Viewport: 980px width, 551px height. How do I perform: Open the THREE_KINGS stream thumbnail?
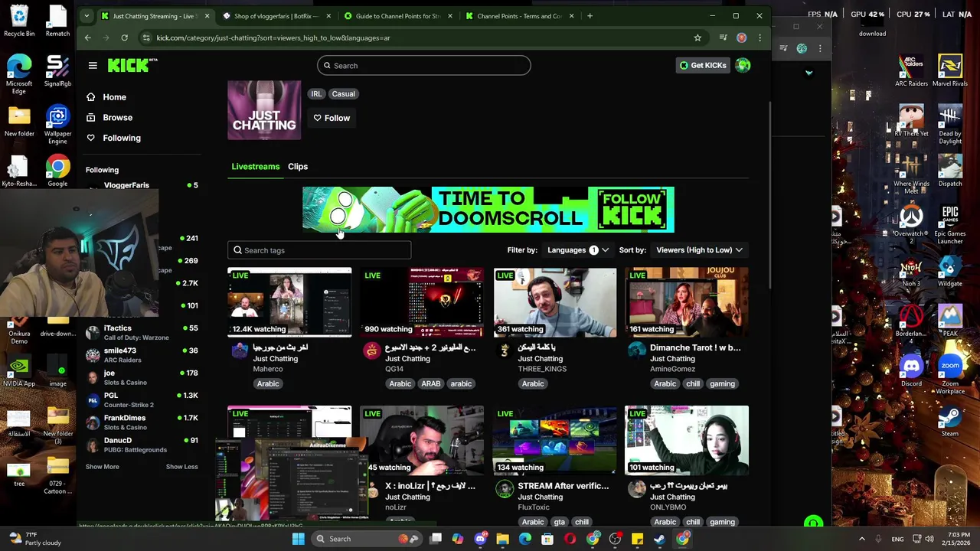[554, 302]
